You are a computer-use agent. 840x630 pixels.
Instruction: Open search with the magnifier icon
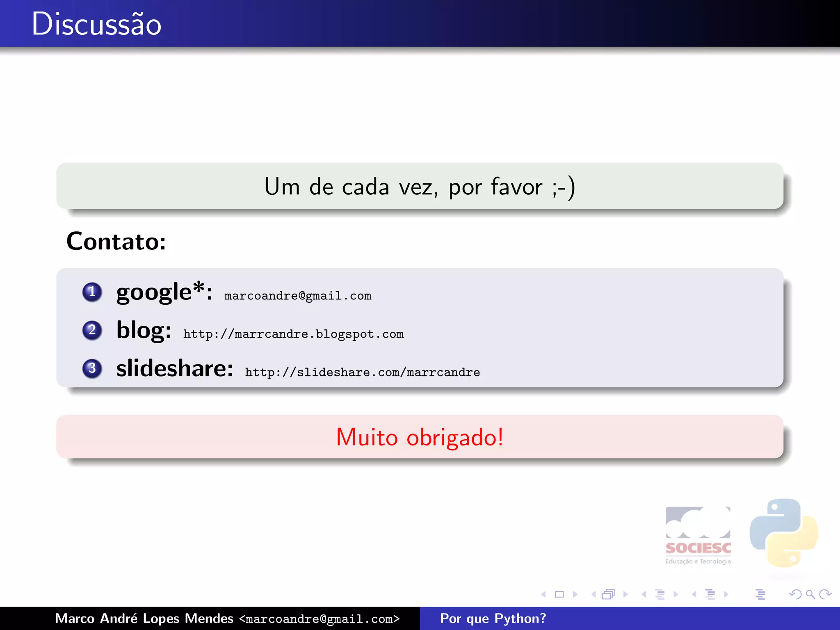(810, 594)
